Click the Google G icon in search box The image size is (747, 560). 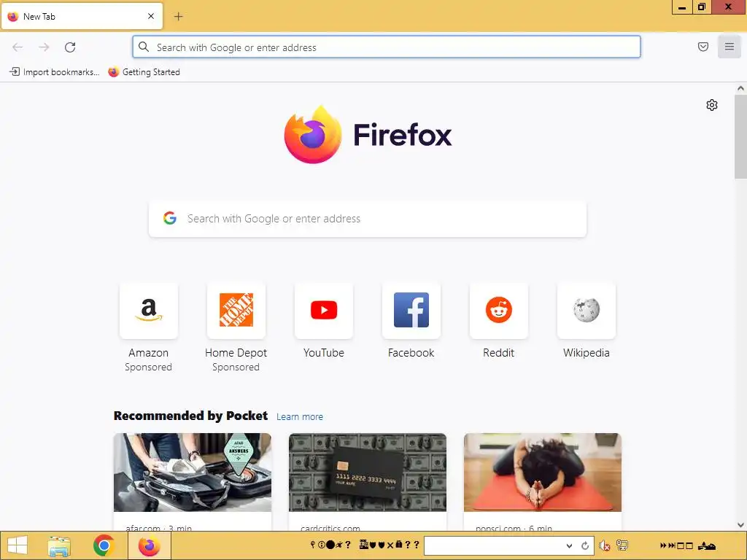[x=170, y=219]
